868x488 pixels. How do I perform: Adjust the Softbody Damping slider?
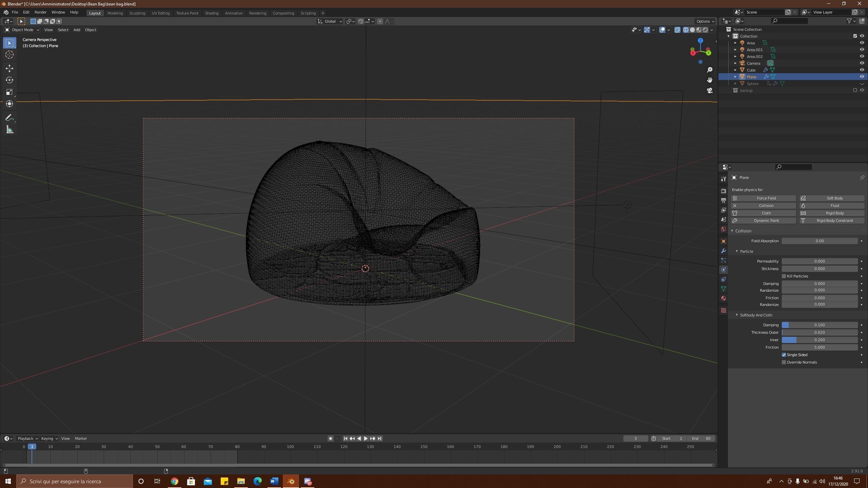pyautogui.click(x=819, y=325)
